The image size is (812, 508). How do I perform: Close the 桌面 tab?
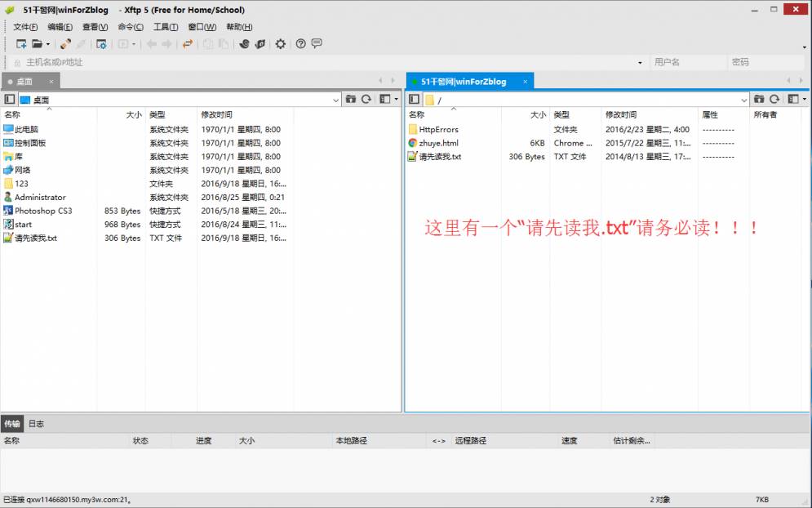click(51, 82)
